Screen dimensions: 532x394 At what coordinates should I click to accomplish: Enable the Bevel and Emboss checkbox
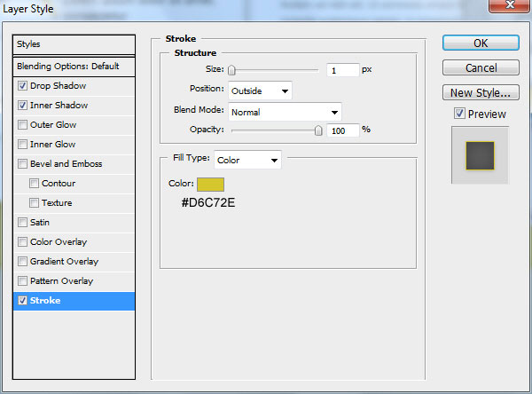tap(22, 164)
